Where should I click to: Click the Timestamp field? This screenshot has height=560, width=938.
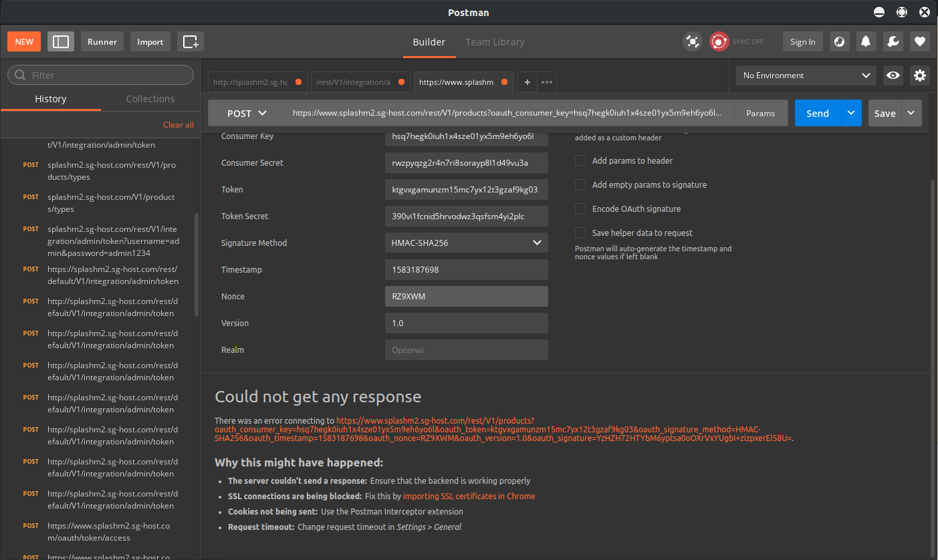coord(467,269)
